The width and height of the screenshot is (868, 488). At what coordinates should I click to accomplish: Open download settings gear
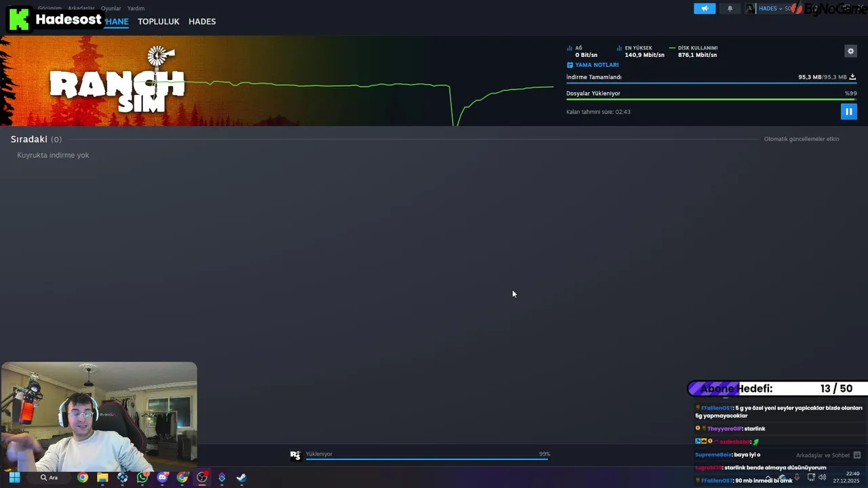point(850,51)
